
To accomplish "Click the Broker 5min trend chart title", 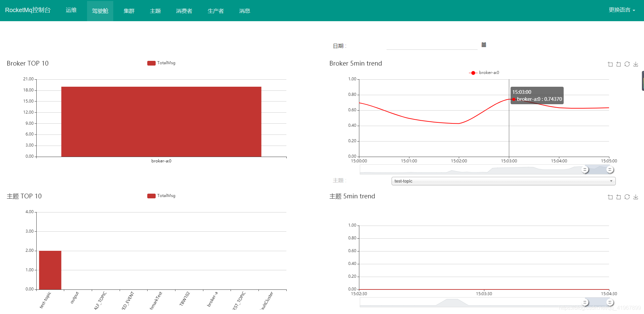I will pos(356,63).
